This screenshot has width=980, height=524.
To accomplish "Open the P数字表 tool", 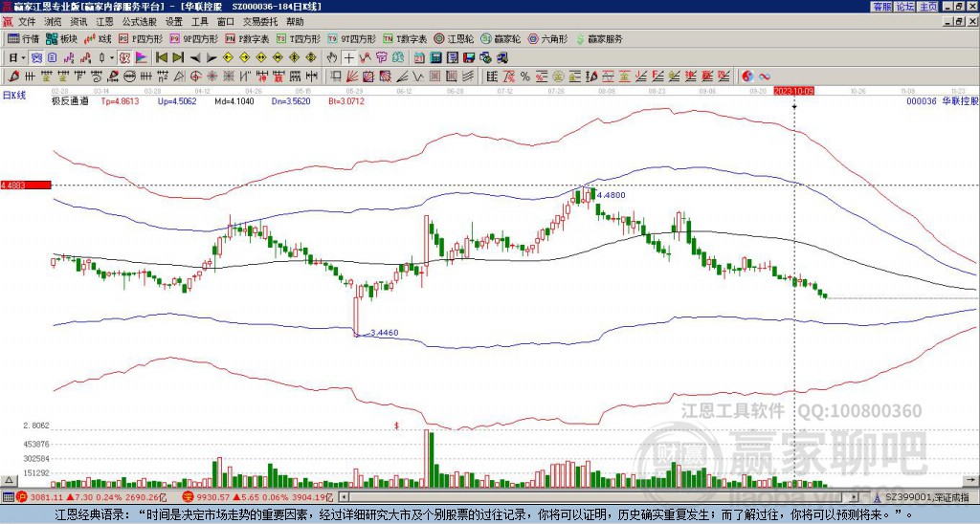I will (x=247, y=38).
